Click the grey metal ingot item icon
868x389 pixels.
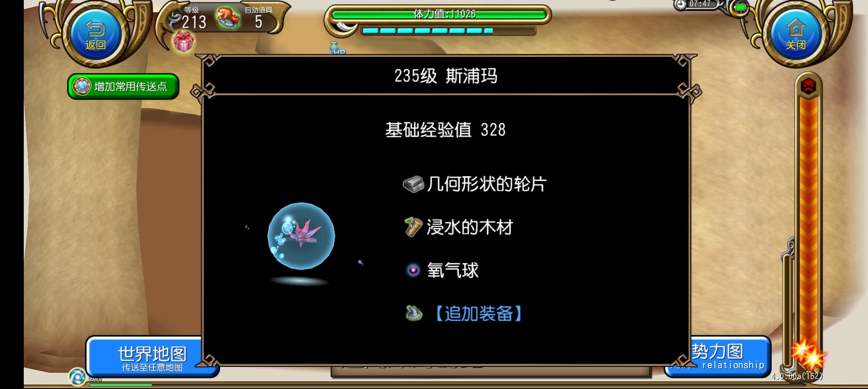(x=413, y=184)
